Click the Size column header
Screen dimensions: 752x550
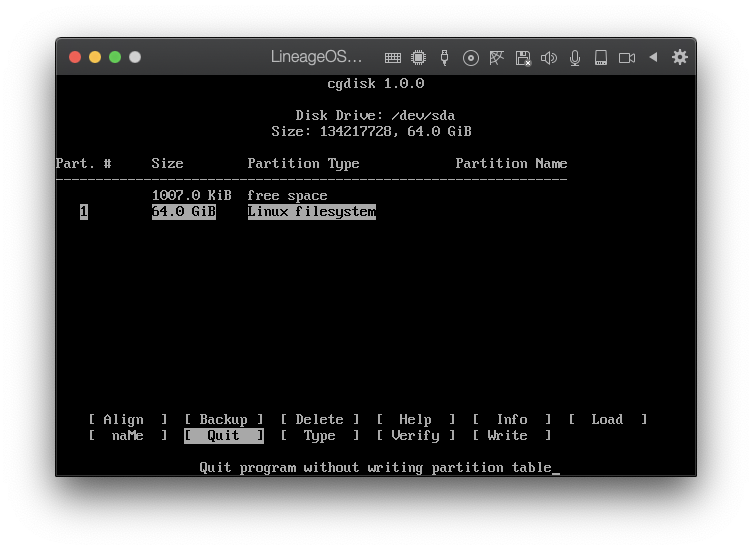point(167,164)
